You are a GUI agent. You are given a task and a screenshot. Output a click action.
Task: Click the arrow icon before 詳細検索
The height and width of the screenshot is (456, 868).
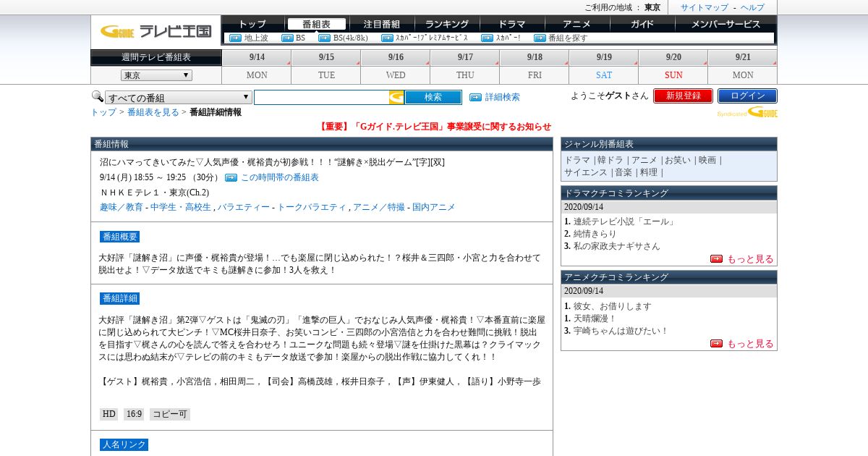475,97
